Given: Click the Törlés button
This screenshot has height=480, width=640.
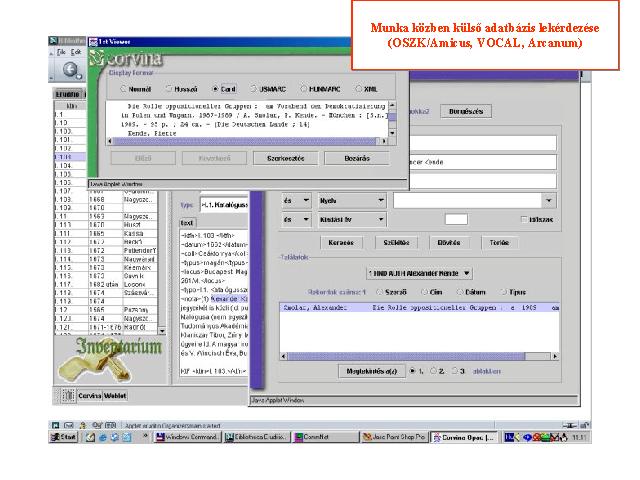Looking at the screenshot, I should coord(499,242).
